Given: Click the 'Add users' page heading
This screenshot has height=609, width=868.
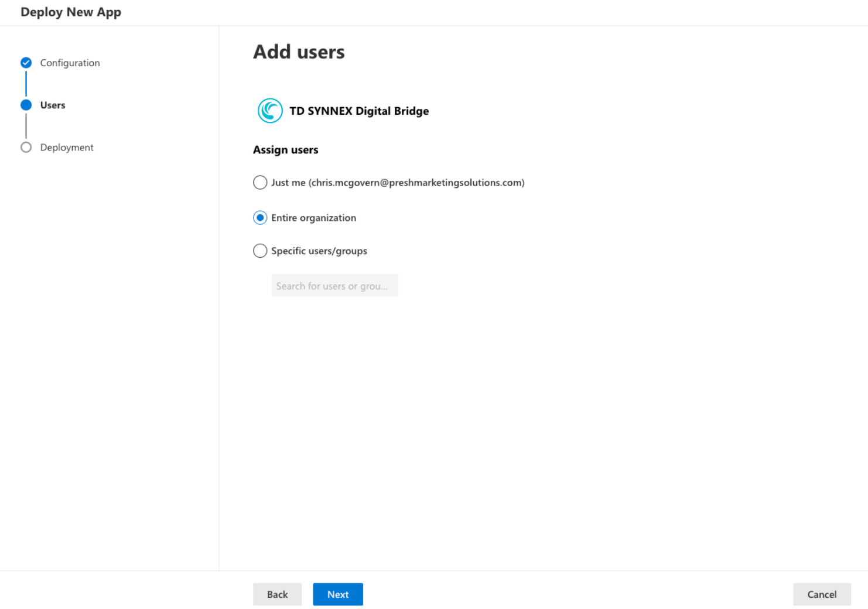Looking at the screenshot, I should (x=299, y=52).
